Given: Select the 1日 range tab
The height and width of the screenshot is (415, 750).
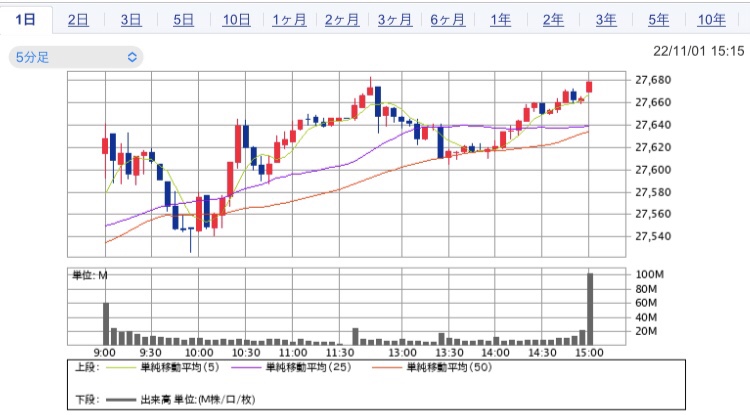Looking at the screenshot, I should [x=26, y=20].
